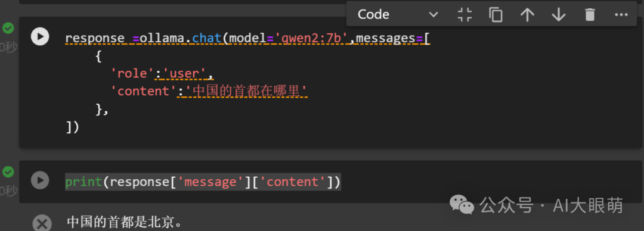Click green success check beside ollama.chat cell
Viewport: 644px width, 231px height.
pyautogui.click(x=8, y=28)
